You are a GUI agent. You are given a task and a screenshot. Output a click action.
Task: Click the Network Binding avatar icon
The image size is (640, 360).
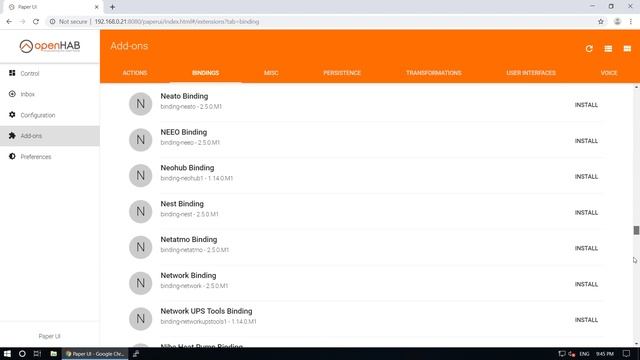coord(140,283)
